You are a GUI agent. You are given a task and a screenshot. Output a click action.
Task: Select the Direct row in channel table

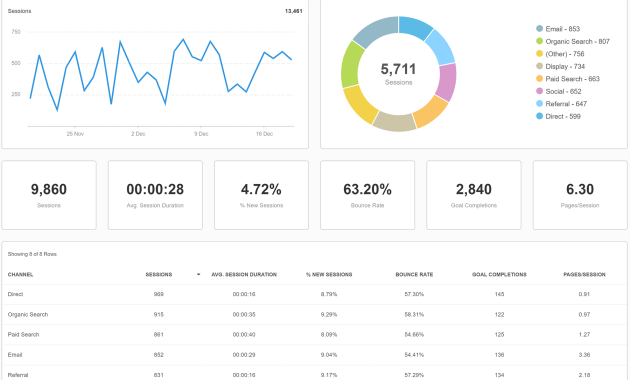coord(315,294)
